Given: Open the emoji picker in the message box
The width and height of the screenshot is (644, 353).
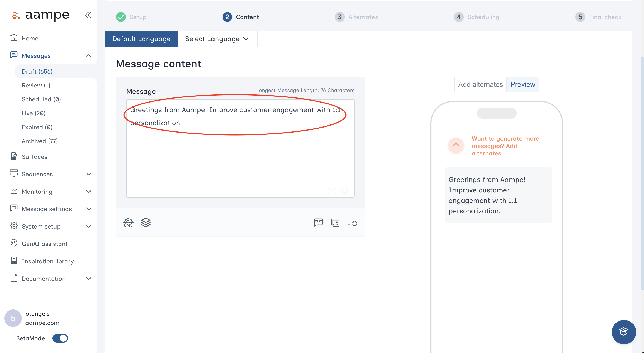Looking at the screenshot, I should 344,191.
